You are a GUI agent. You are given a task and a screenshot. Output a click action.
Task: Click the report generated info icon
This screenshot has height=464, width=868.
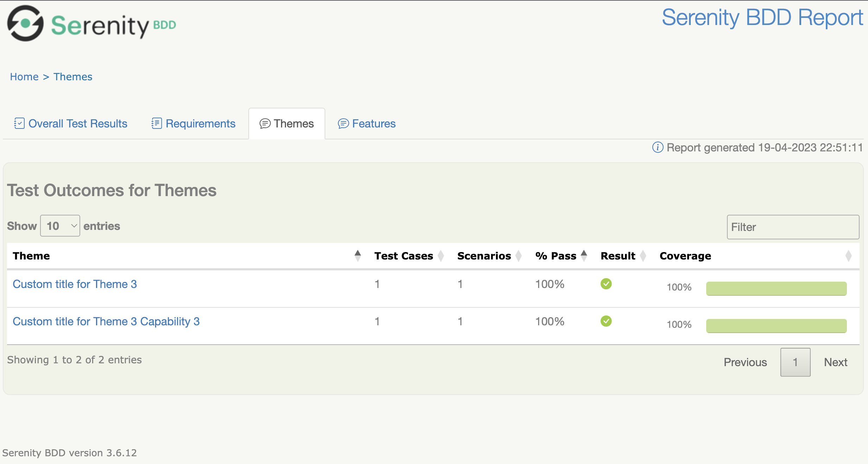pos(657,148)
